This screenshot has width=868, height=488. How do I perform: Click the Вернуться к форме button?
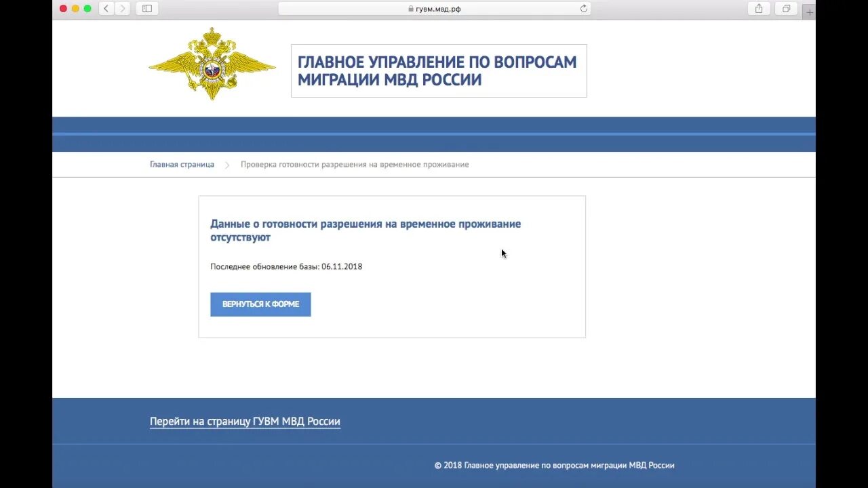pos(260,304)
